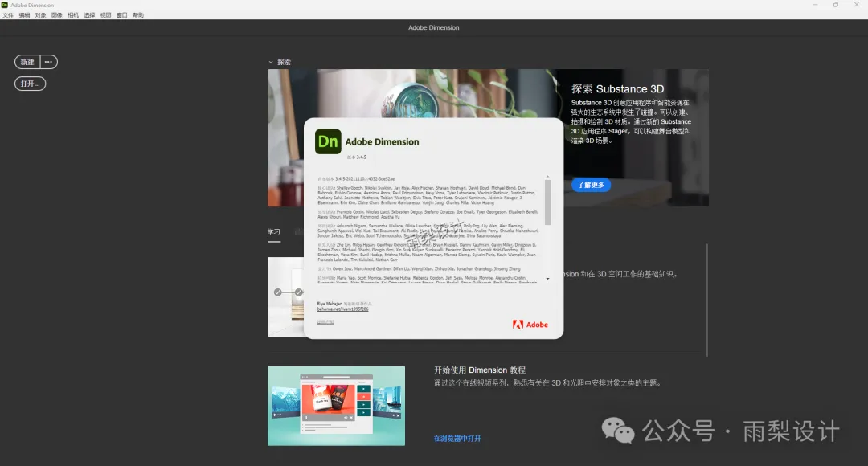Open the 对象 menu

pos(40,15)
